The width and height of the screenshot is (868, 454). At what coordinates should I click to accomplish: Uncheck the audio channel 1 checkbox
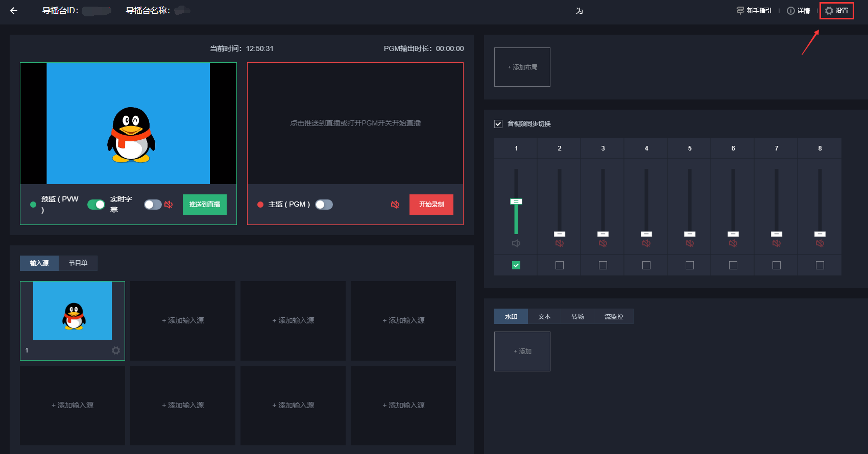516,265
